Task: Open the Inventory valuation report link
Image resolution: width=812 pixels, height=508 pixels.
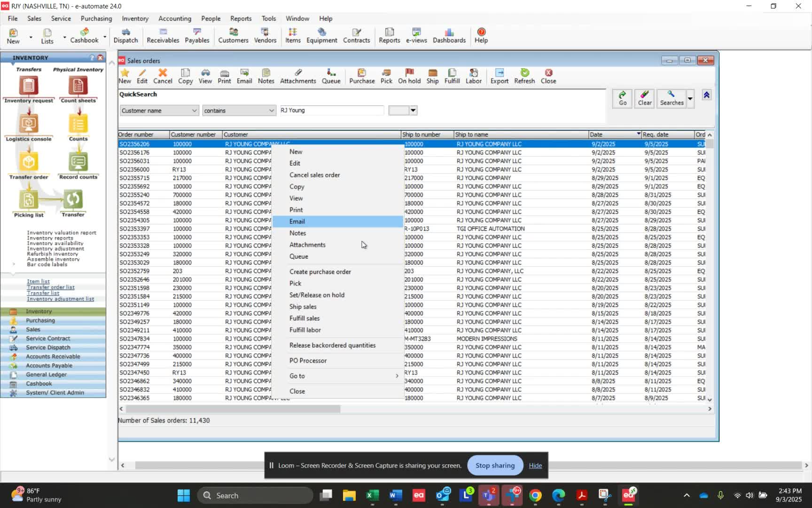Action: [62, 233]
